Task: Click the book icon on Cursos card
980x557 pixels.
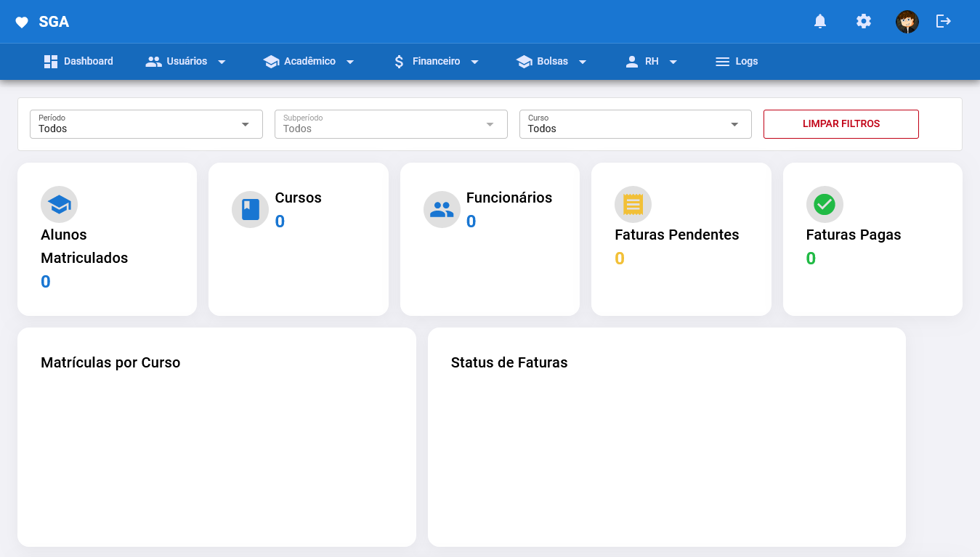Action: [x=250, y=210]
